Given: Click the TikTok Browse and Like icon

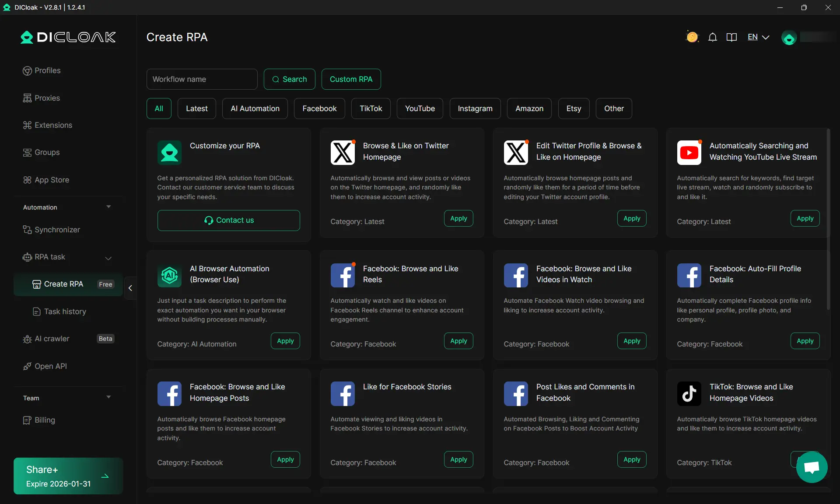Looking at the screenshot, I should click(x=689, y=393).
